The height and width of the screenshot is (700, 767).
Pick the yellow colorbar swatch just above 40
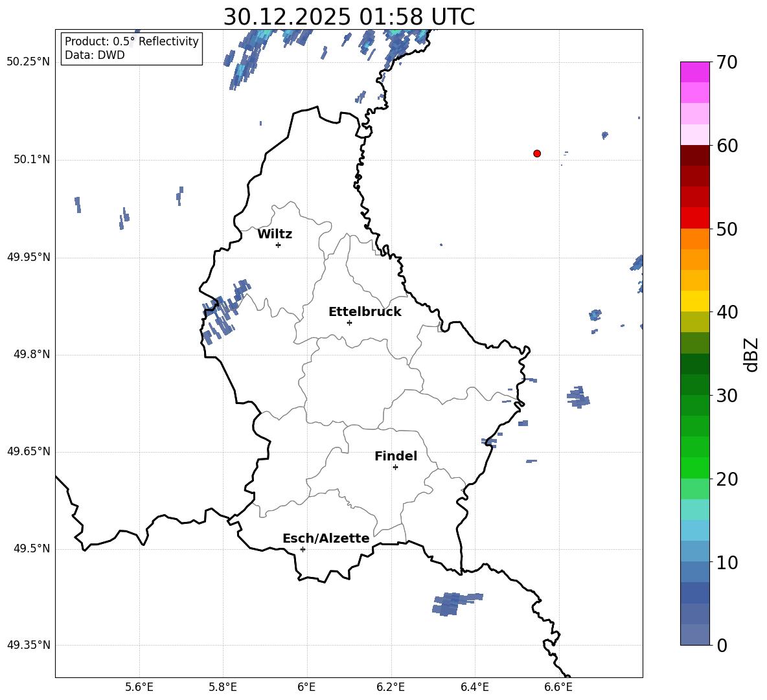(x=695, y=301)
